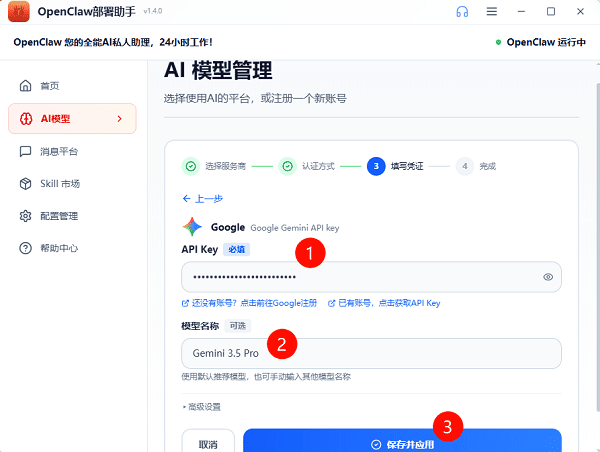Focus the API Key password field
Image resolution: width=600 pixels, height=452 pixels.
click(x=371, y=277)
